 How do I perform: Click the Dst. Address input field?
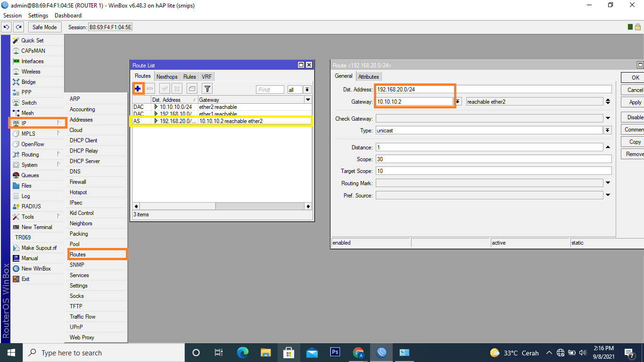494,90
